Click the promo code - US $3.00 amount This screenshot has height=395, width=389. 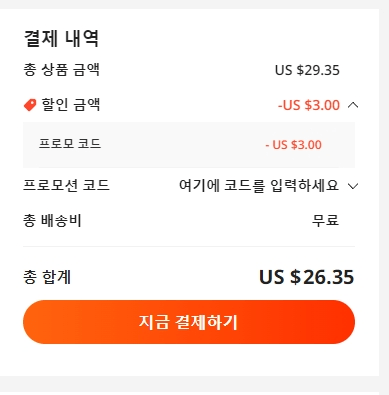(294, 145)
